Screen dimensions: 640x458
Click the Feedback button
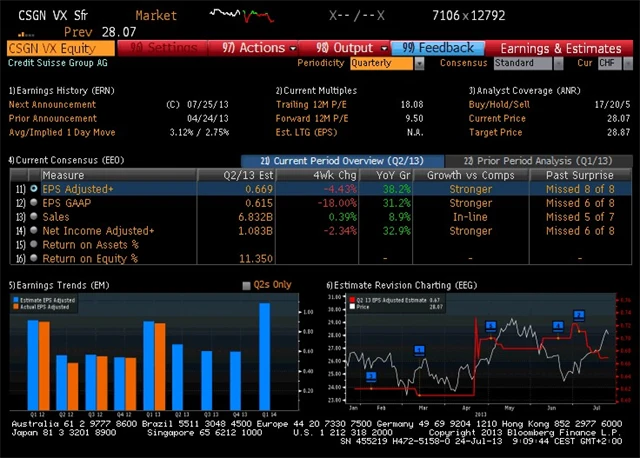pyautogui.click(x=438, y=48)
